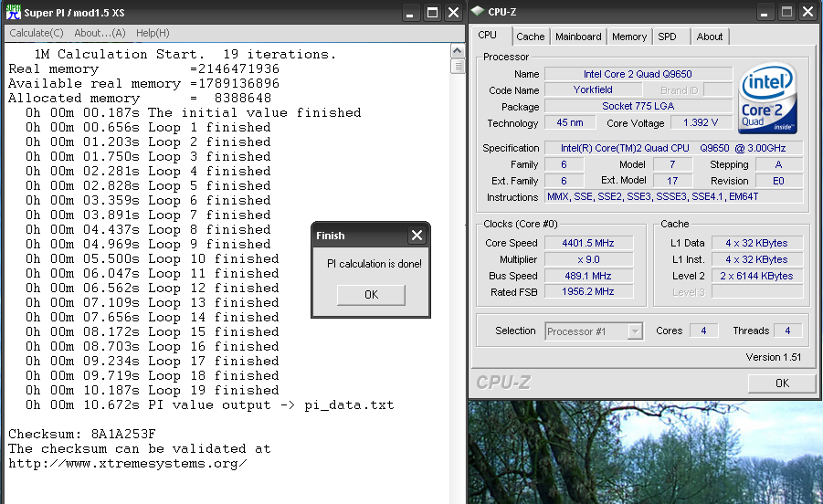Click the empty Level 3 cache field
The height and width of the screenshot is (504, 823).
tap(756, 291)
